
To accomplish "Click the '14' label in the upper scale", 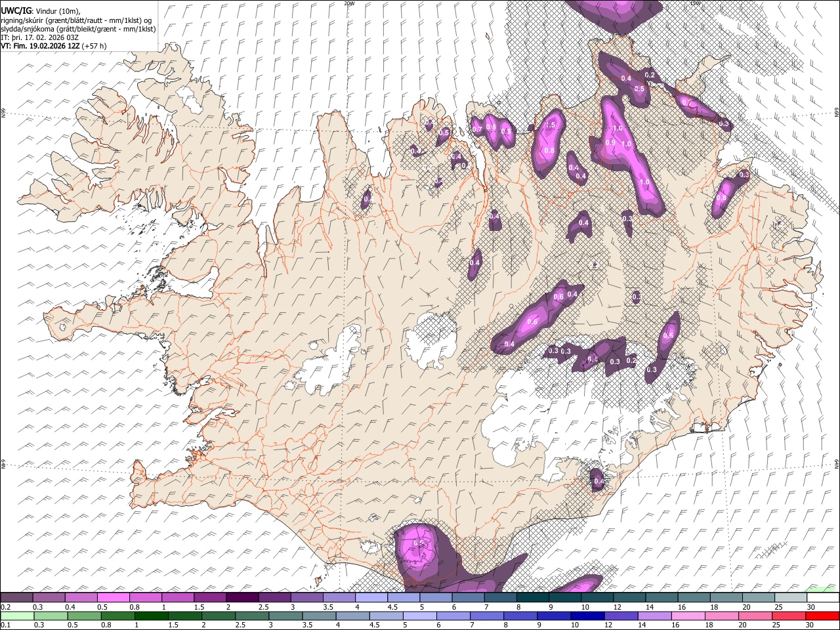I will point(649,607).
